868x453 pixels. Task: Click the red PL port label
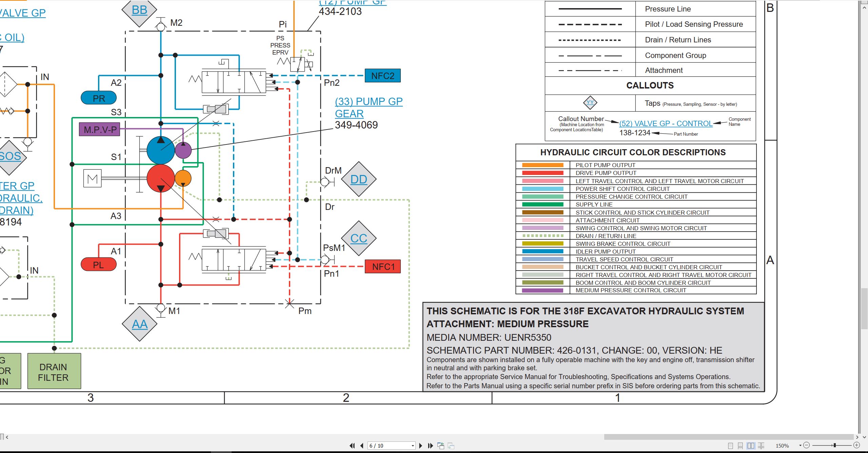[x=99, y=264]
